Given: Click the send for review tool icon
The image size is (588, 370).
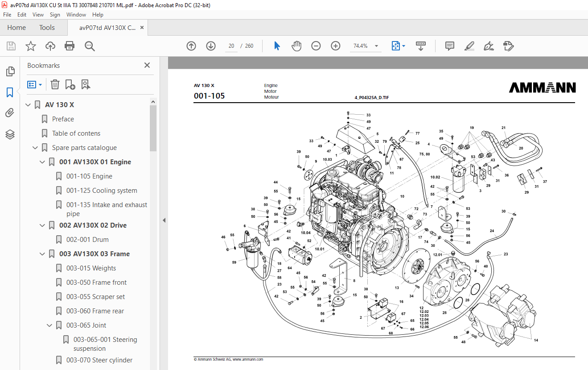Looking at the screenshot, I should coord(508,46).
